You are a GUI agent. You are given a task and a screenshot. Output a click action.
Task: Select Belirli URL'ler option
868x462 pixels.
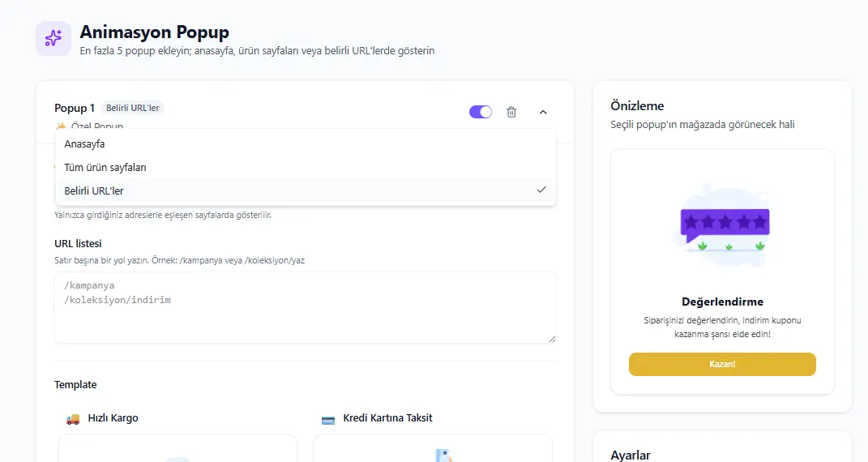click(x=306, y=190)
